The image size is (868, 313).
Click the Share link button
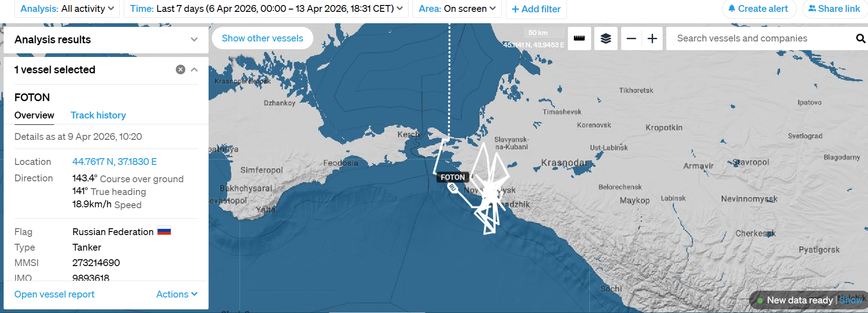pos(834,9)
